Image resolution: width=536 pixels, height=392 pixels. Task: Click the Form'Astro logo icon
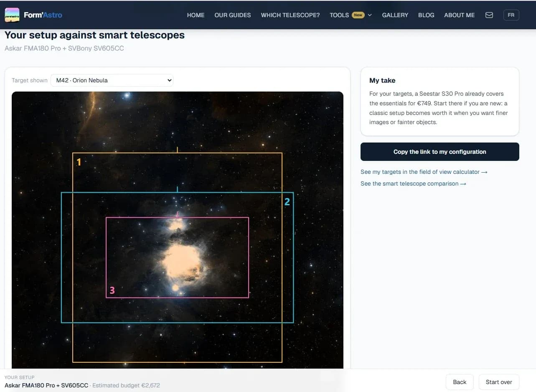[x=12, y=15]
